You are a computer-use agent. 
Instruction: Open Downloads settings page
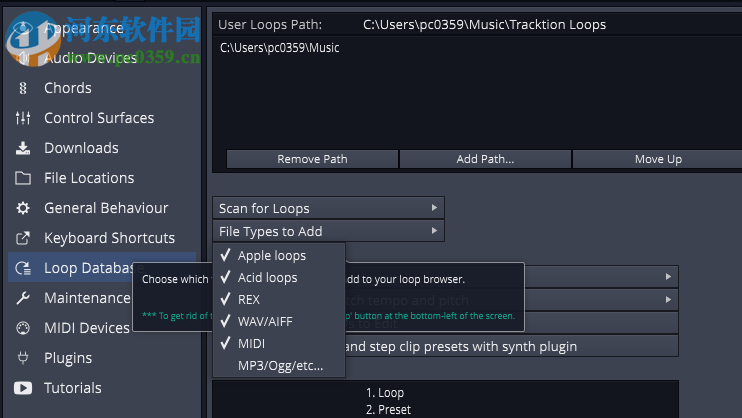81,148
